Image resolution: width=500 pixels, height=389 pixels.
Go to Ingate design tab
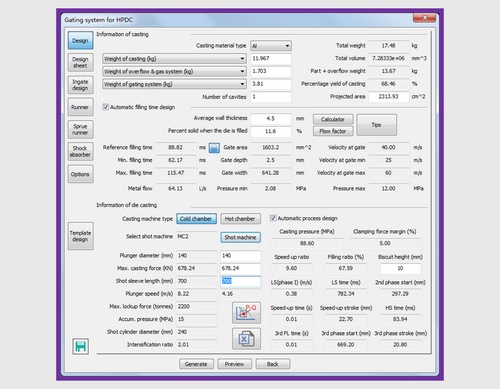[80, 85]
